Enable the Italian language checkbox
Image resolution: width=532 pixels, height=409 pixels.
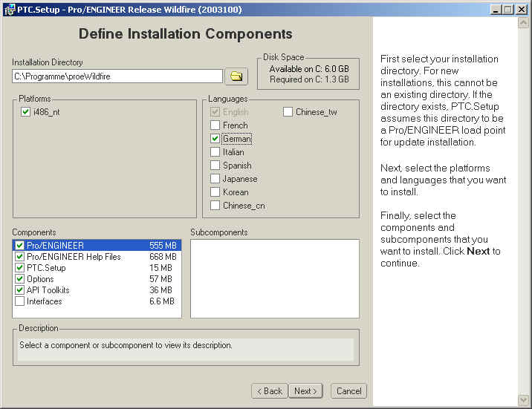[x=215, y=152]
